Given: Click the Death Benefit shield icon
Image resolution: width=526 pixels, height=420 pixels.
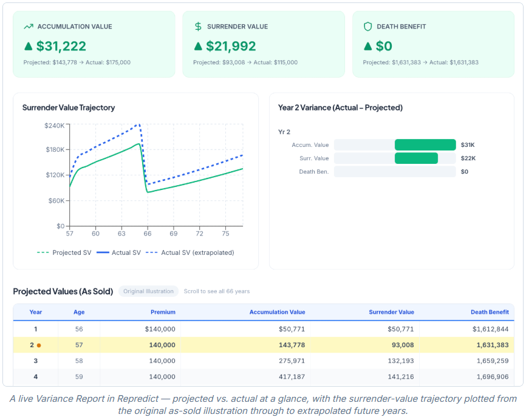Looking at the screenshot, I should [367, 27].
